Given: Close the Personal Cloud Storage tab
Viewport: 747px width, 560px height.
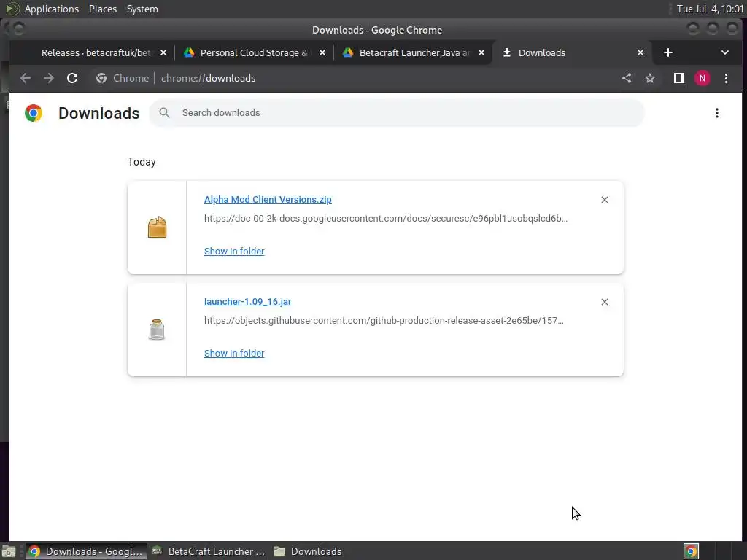Looking at the screenshot, I should click(322, 52).
